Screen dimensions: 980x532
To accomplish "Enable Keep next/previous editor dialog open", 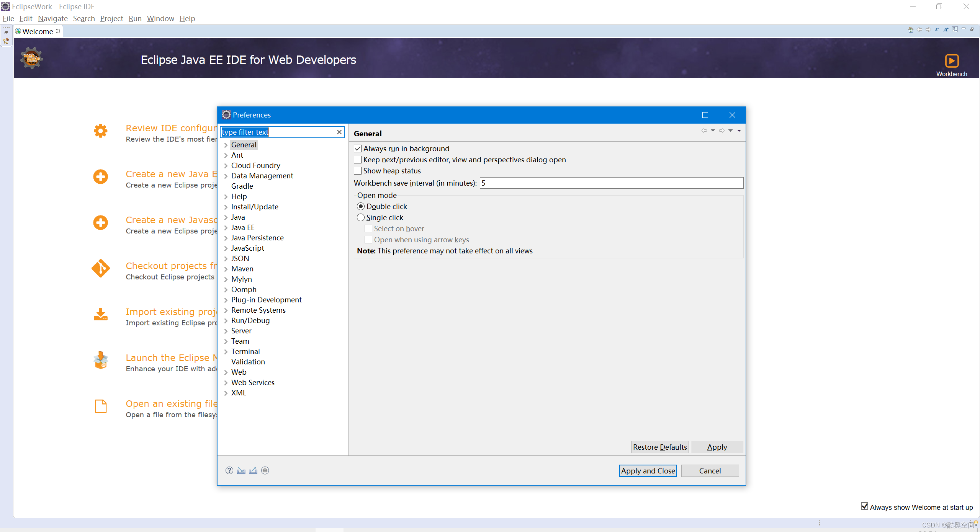I will (x=358, y=160).
